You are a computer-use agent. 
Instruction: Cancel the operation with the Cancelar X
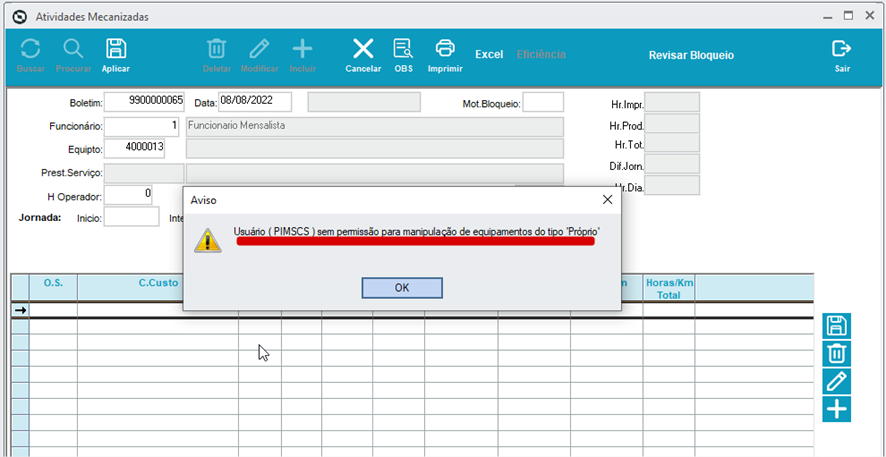(x=363, y=49)
